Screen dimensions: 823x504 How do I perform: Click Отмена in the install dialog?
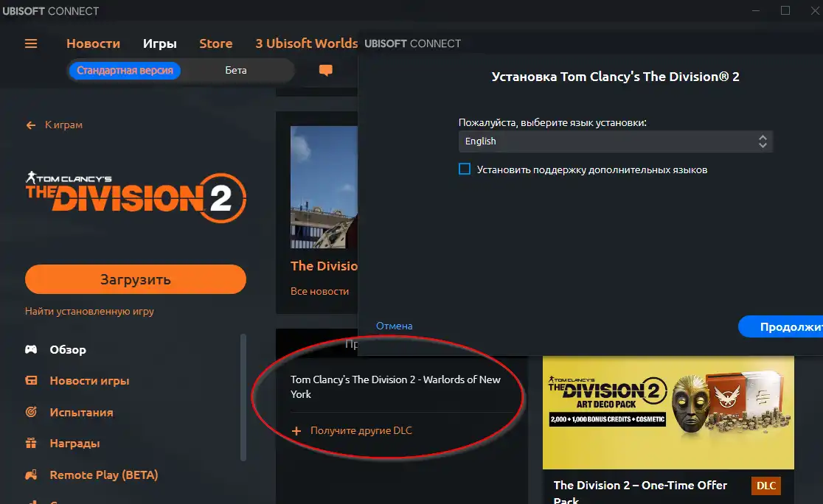[395, 326]
